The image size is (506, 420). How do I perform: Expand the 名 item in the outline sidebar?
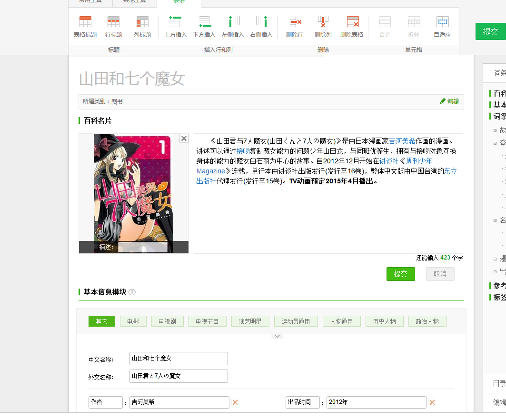[x=495, y=220]
